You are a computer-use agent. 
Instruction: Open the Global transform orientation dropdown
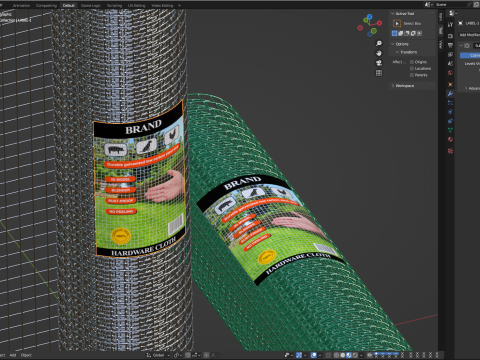tap(158, 355)
